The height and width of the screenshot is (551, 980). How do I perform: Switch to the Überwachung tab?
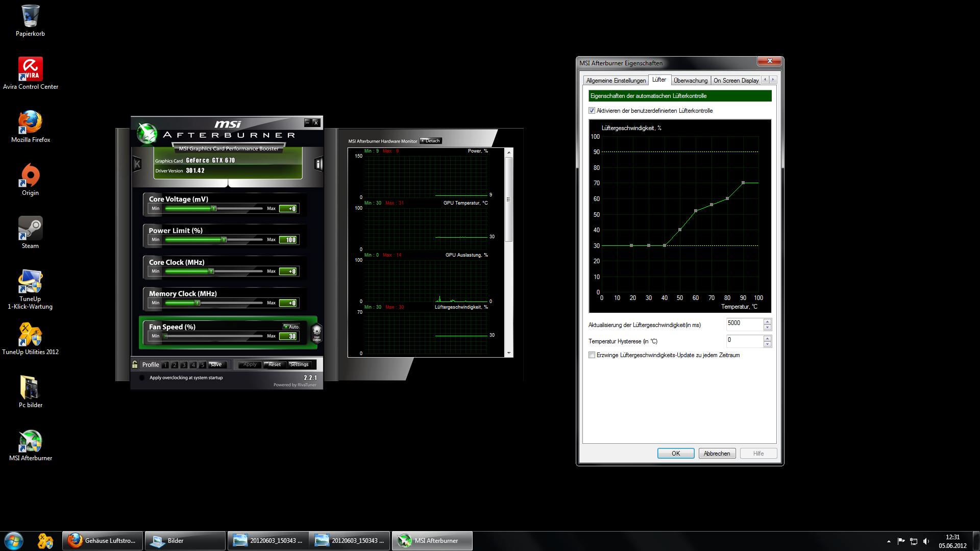[x=690, y=81]
